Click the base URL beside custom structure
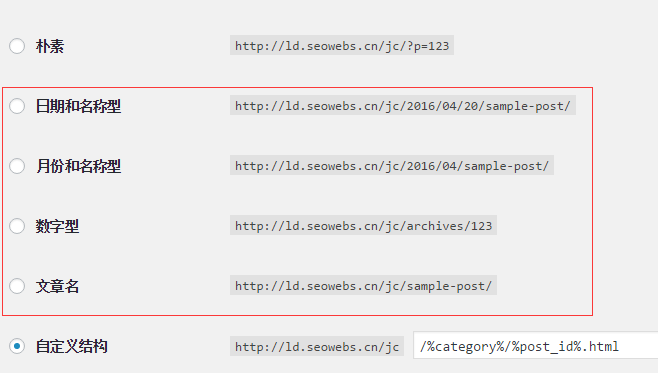658x373 pixels. point(317,346)
